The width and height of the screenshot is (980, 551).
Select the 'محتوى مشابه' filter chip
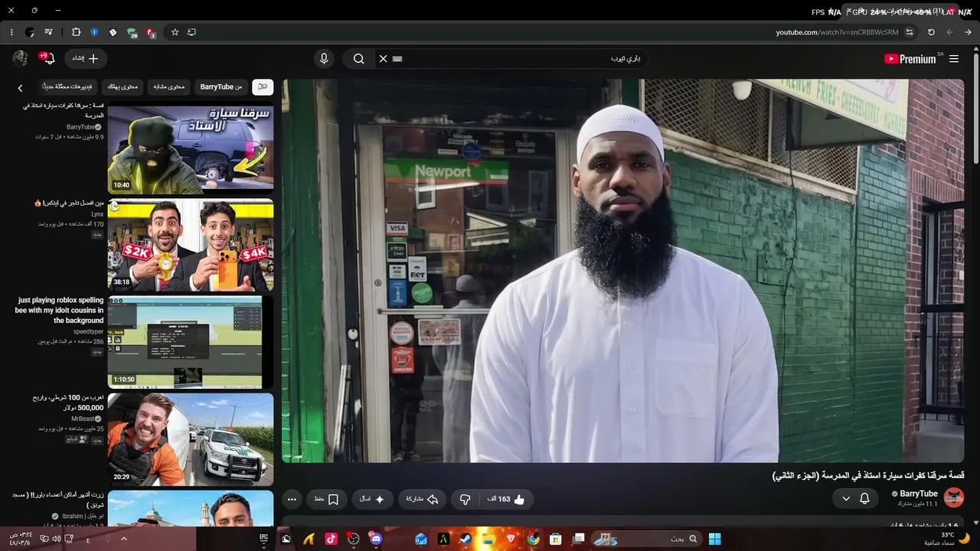pos(169,86)
